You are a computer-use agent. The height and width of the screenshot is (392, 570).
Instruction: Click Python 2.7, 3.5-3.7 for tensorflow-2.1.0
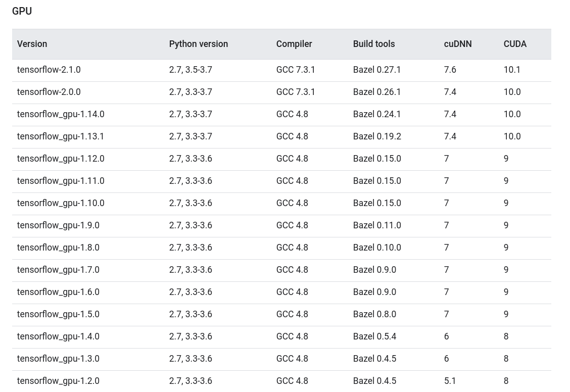click(x=191, y=70)
